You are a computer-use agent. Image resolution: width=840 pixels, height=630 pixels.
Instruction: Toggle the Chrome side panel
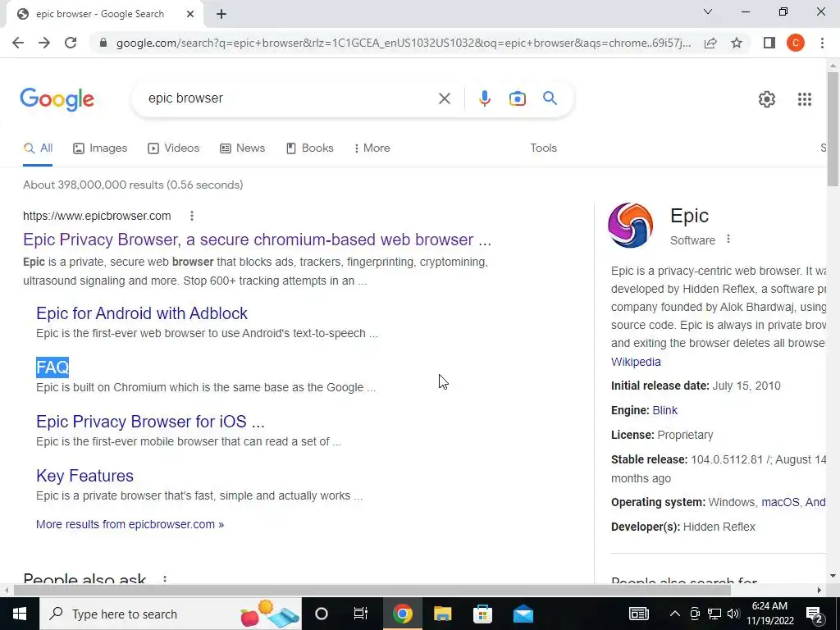click(x=769, y=43)
